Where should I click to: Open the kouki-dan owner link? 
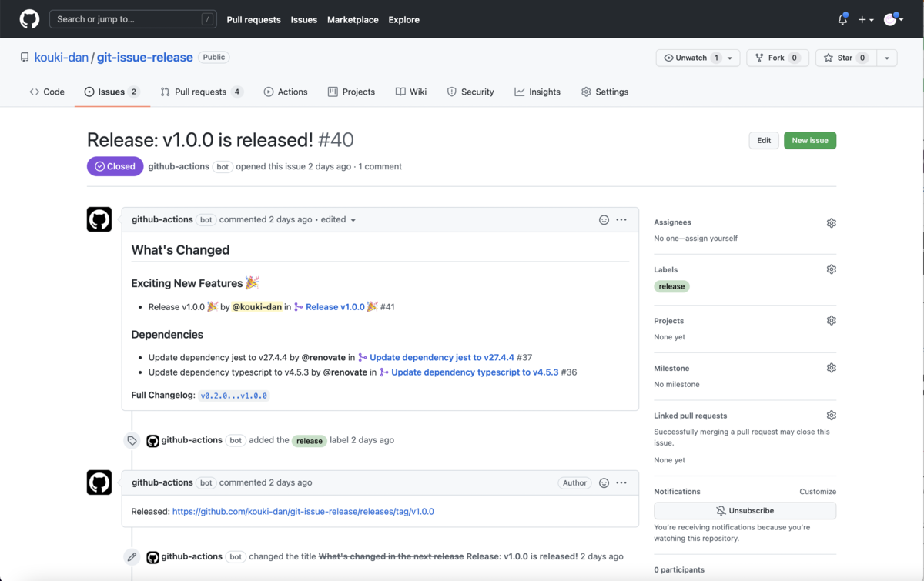click(x=62, y=58)
